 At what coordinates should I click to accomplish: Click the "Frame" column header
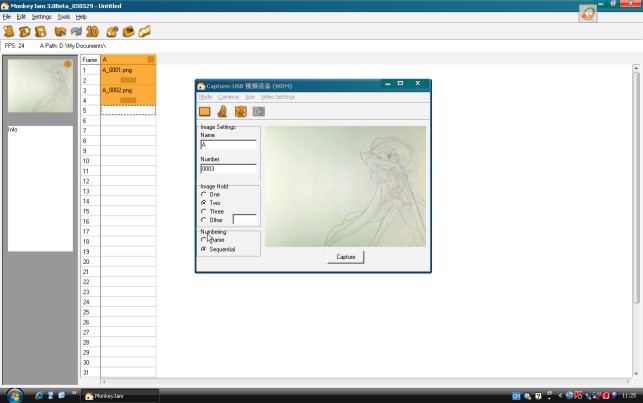(90, 59)
